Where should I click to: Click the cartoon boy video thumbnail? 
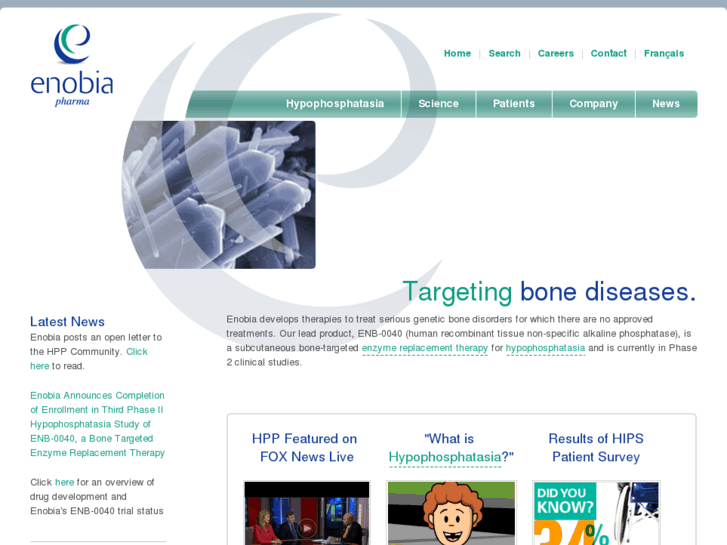tap(451, 513)
